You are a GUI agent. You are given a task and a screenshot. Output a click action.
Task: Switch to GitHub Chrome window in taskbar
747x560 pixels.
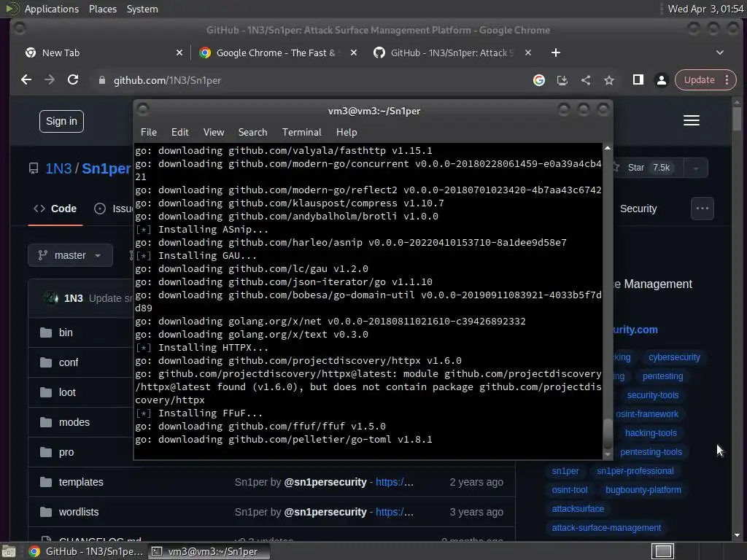[x=86, y=551]
